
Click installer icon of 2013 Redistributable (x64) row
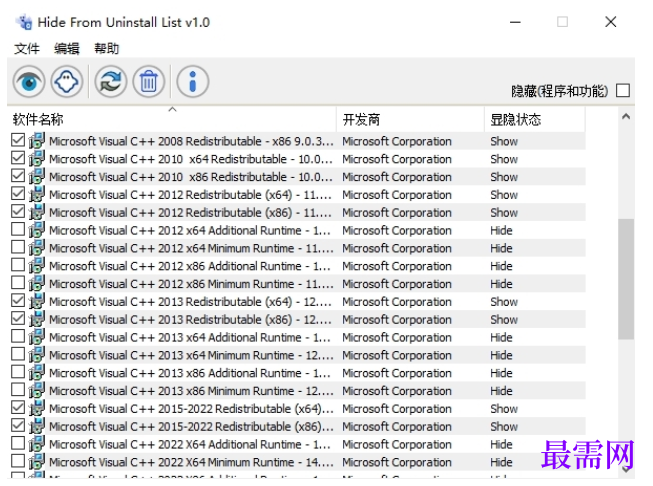tap(37, 302)
